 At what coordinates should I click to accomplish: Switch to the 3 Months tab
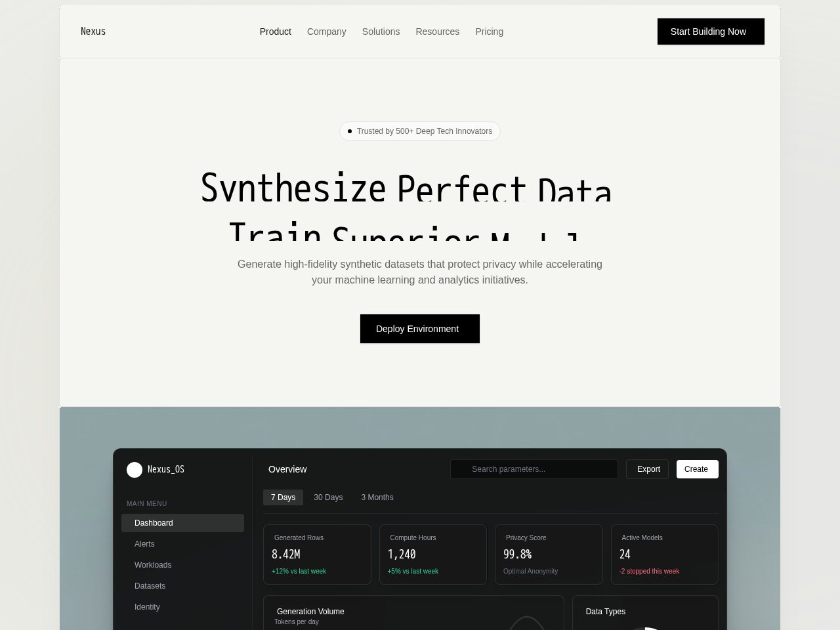377,497
